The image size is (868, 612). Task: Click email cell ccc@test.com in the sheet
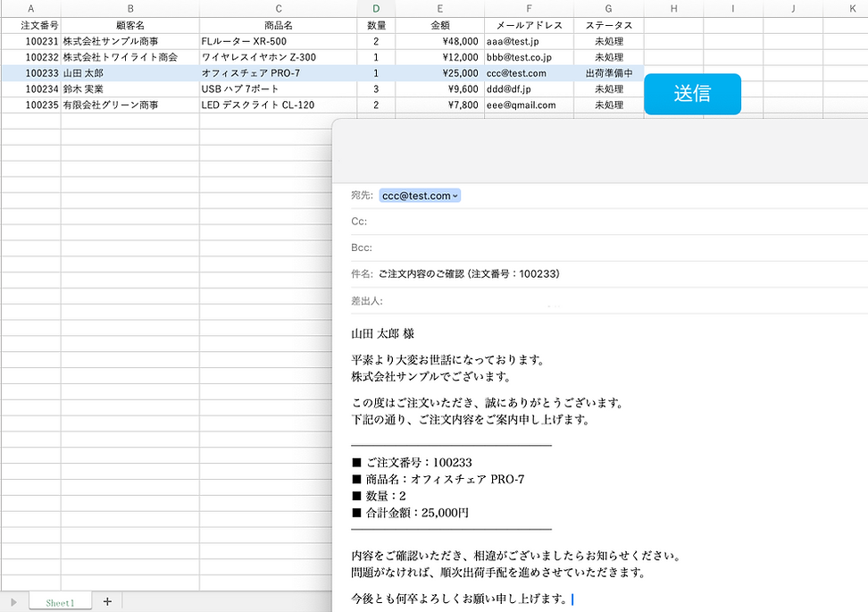point(530,73)
